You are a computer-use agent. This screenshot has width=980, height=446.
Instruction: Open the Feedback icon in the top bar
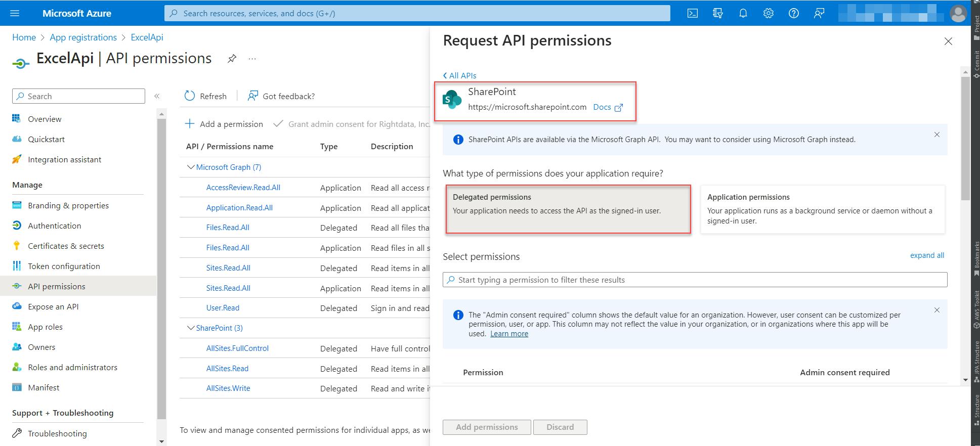click(x=819, y=14)
